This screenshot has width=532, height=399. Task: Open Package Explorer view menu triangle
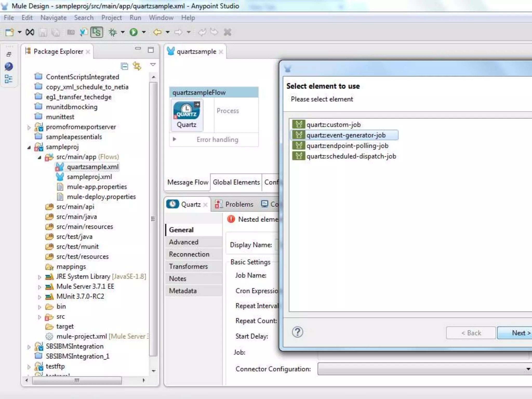tap(153, 64)
